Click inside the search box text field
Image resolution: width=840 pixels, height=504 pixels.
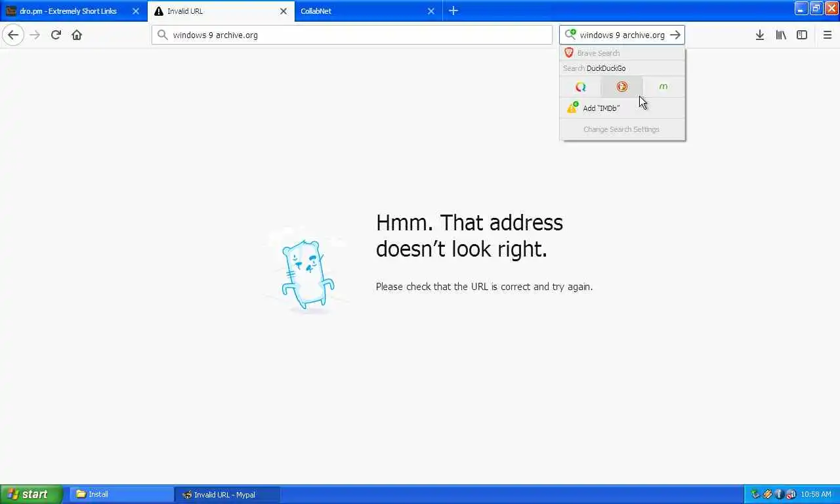[x=621, y=35]
